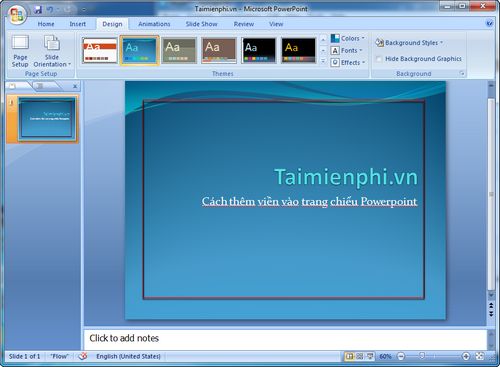Open the Background Styles dropdown
This screenshot has width=500, height=367.
[409, 43]
